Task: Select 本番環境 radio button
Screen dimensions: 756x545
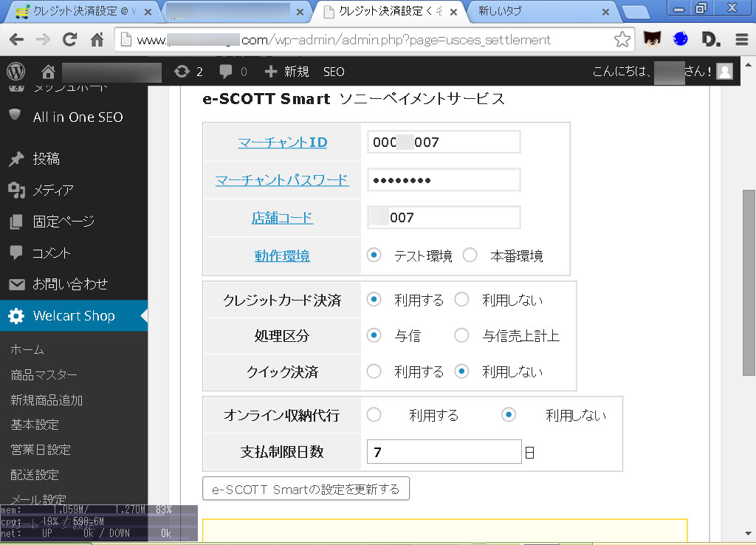Action: click(470, 255)
